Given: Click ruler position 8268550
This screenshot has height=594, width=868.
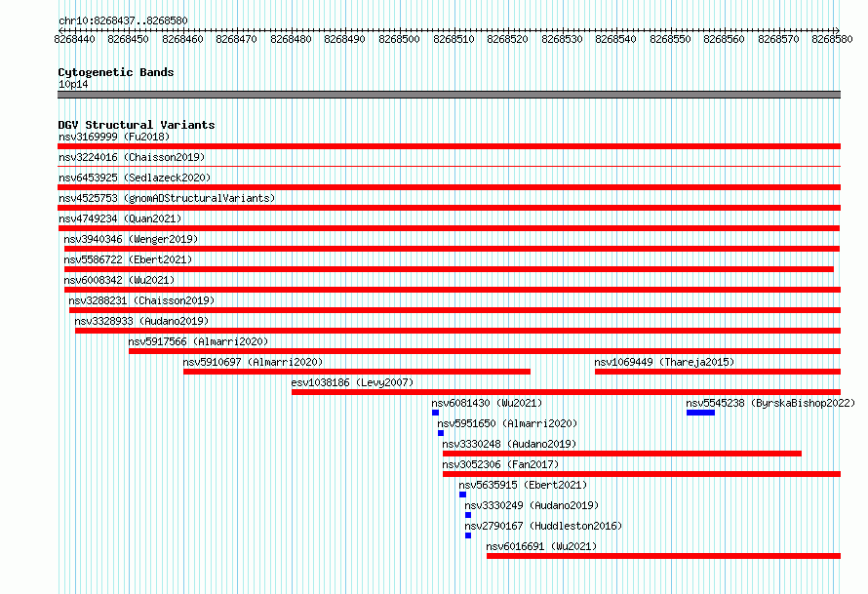Looking at the screenshot, I should point(670,39).
